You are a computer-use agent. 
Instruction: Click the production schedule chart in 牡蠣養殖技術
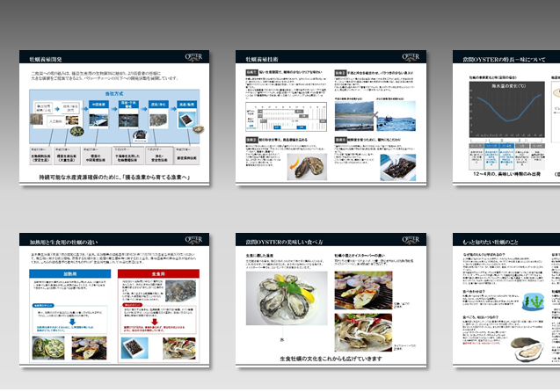click(286, 116)
